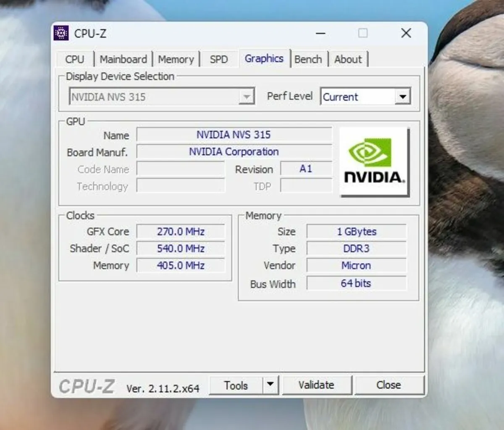Click the memory Size value 1 GBytes

click(x=357, y=232)
